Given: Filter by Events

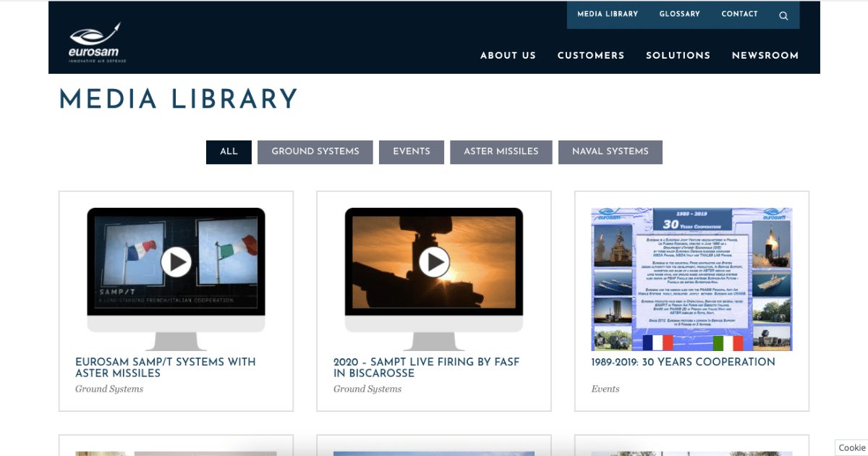Looking at the screenshot, I should coord(412,152).
